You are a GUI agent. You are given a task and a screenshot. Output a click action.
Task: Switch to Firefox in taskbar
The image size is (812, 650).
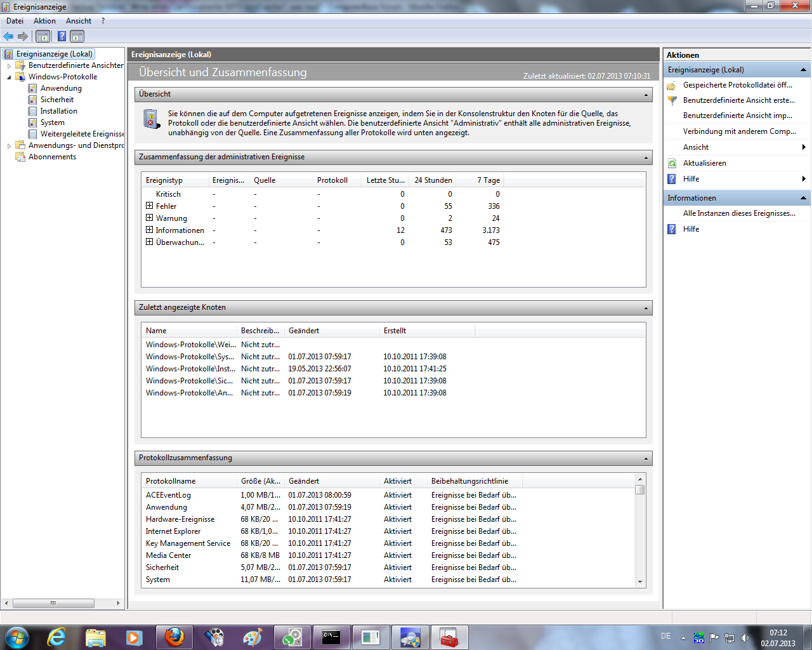(174, 637)
